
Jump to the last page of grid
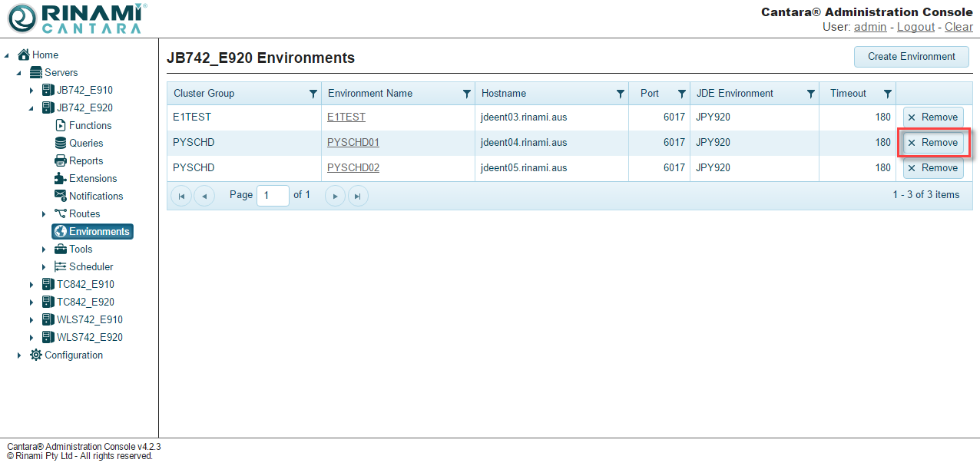pyautogui.click(x=357, y=196)
